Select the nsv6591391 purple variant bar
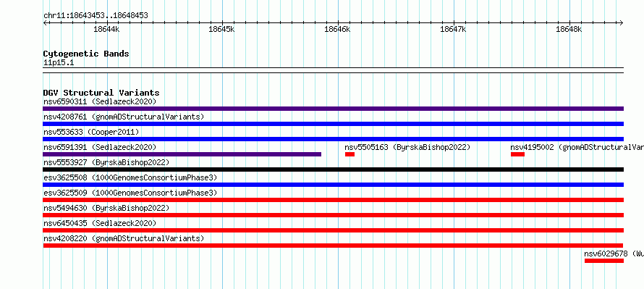 click(182, 154)
